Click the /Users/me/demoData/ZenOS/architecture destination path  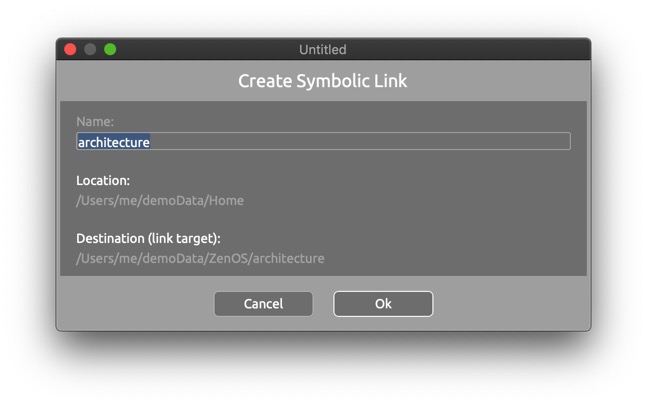[x=200, y=258]
